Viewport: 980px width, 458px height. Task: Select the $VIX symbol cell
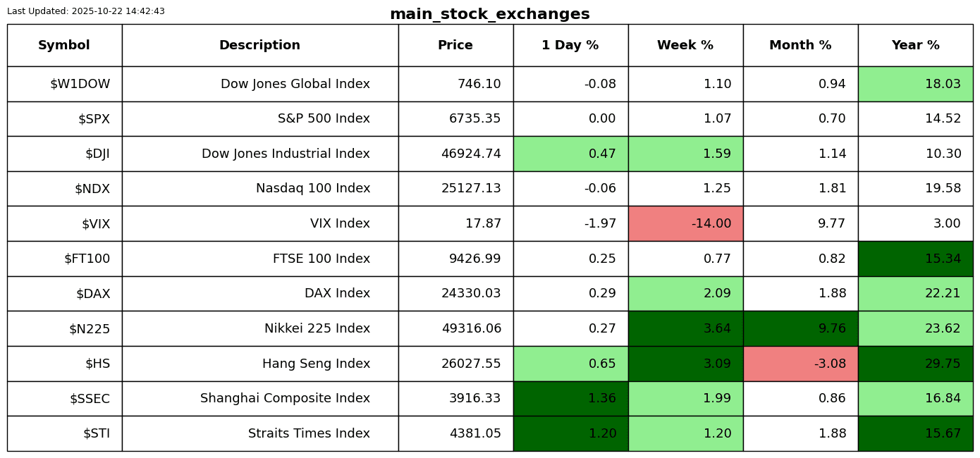(x=95, y=224)
